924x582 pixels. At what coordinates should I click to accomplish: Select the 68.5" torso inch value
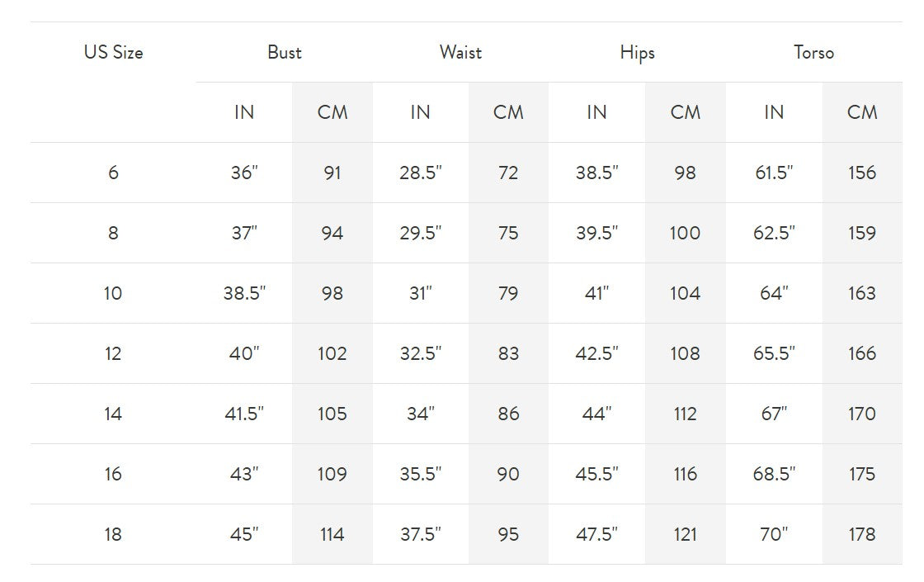(774, 475)
